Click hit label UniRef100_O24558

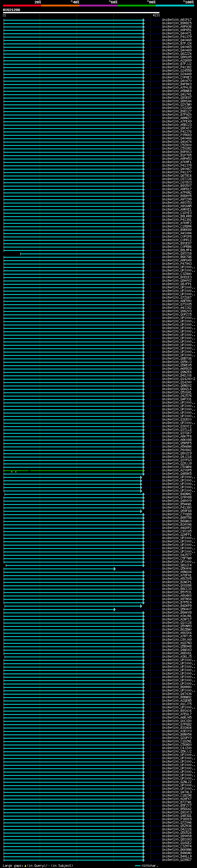pos(177,71)
